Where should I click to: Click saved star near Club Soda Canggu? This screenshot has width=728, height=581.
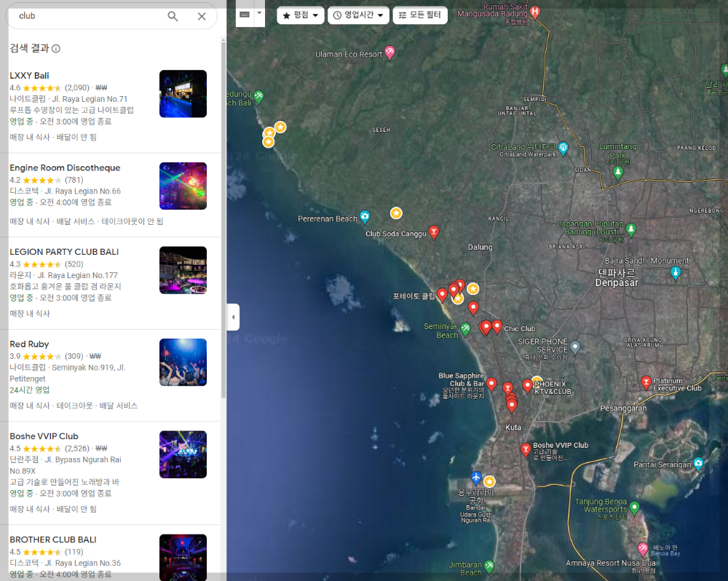(396, 213)
